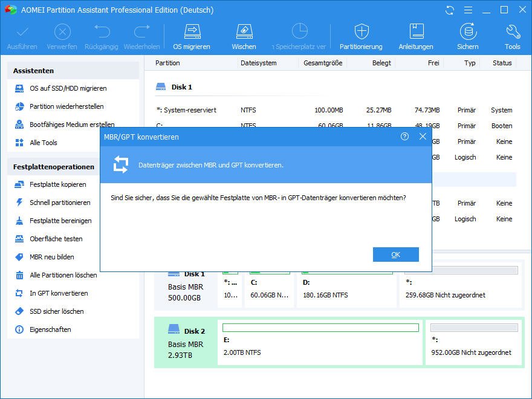Click the Partition column header

(x=167, y=63)
